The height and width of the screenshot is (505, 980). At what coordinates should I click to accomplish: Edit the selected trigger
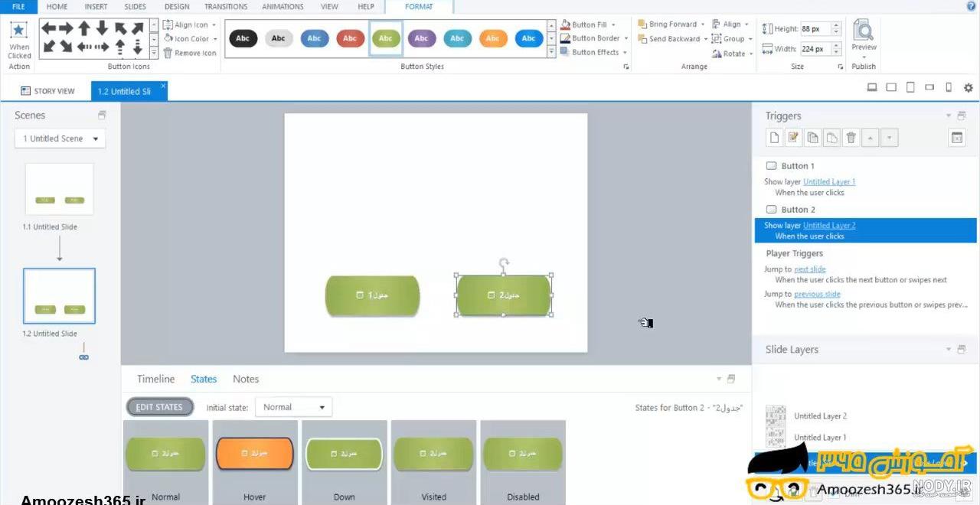pyautogui.click(x=794, y=138)
